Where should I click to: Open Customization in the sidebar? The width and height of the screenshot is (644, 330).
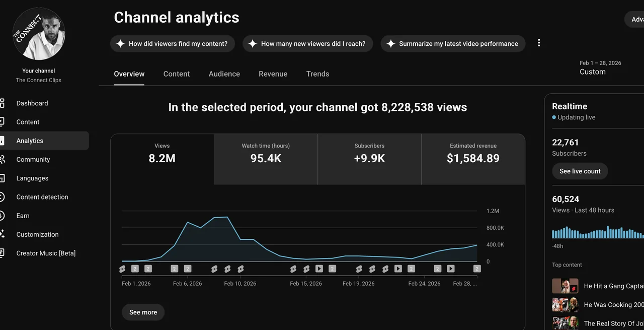[44, 234]
